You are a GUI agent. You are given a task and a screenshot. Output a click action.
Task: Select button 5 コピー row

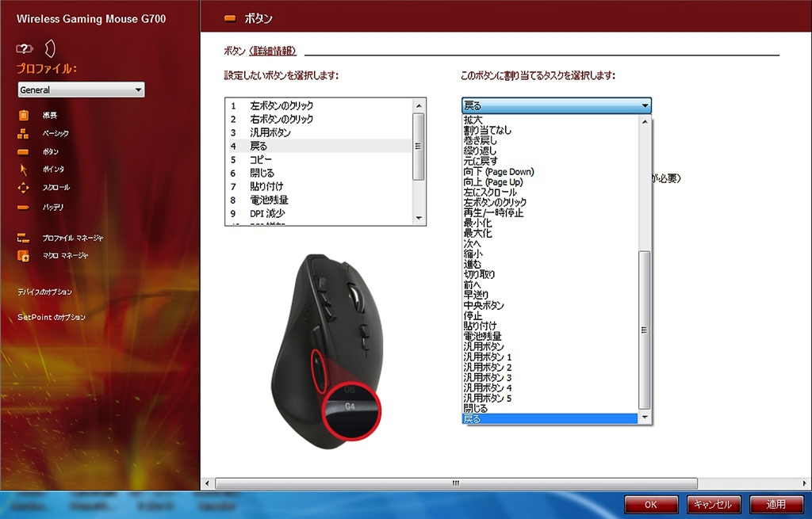[320, 159]
